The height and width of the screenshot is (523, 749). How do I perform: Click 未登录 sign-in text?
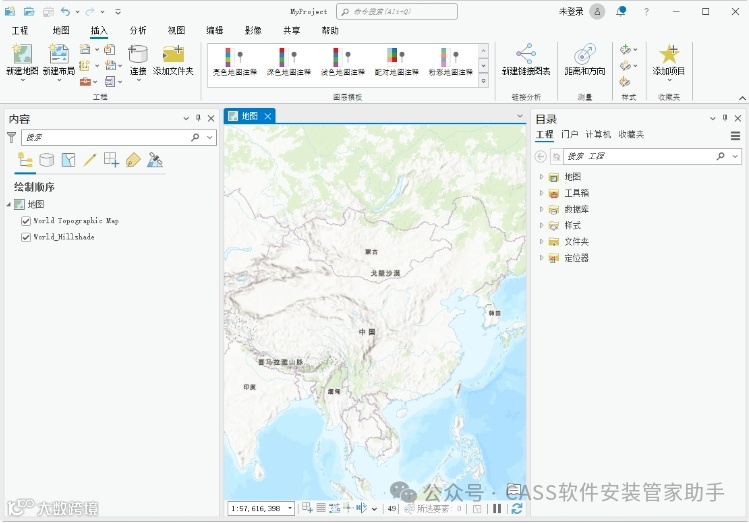coord(571,11)
